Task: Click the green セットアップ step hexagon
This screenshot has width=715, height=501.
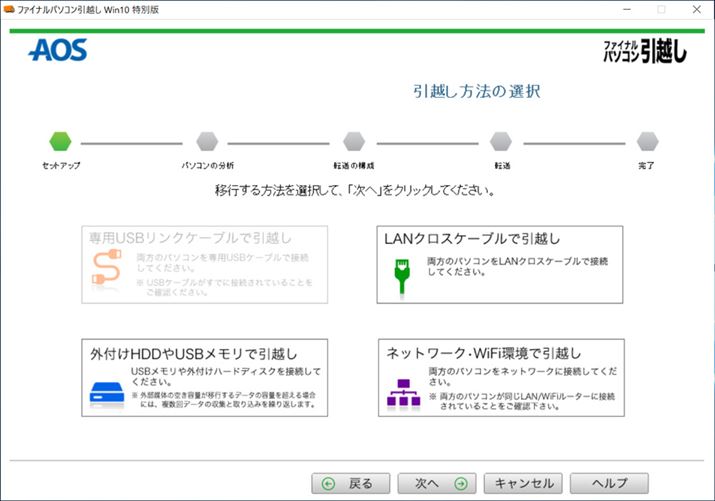Action: tap(60, 141)
